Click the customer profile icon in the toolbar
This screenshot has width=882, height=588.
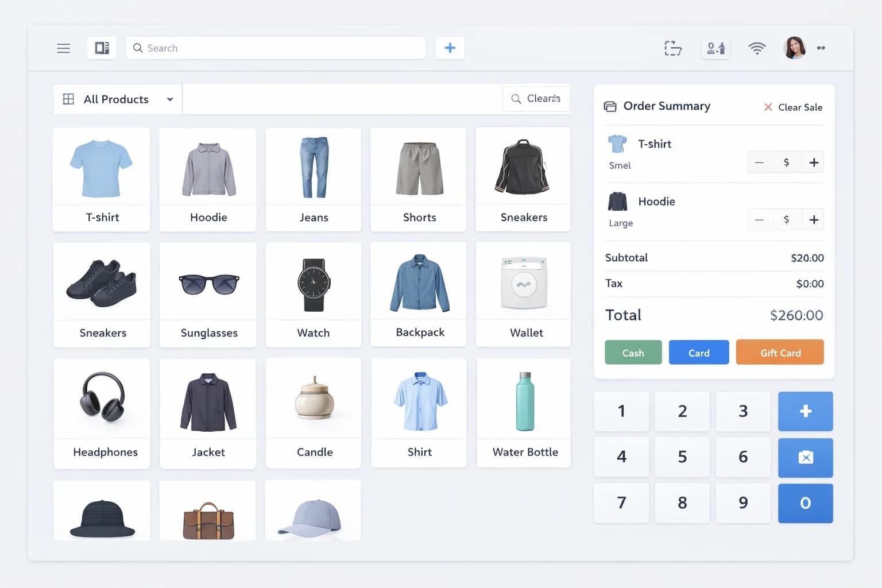715,48
